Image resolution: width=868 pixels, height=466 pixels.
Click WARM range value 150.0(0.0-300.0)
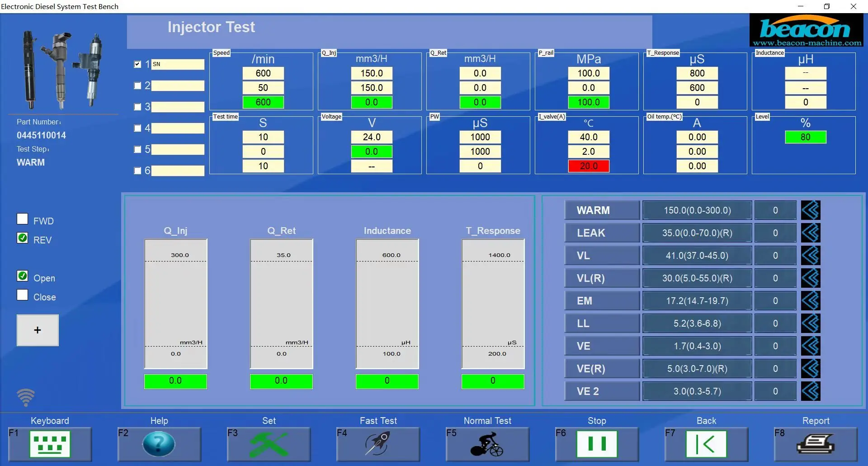click(697, 210)
